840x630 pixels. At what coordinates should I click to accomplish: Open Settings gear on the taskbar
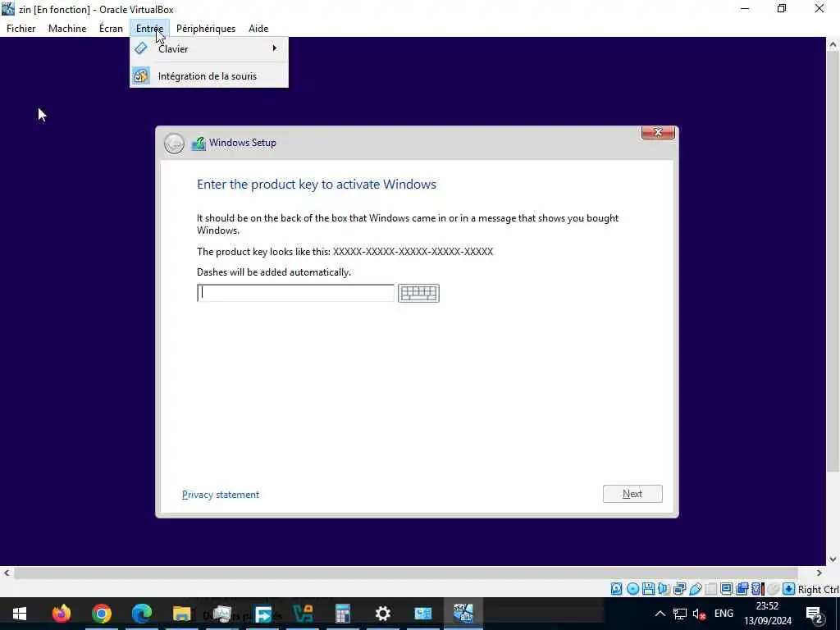[382, 614]
